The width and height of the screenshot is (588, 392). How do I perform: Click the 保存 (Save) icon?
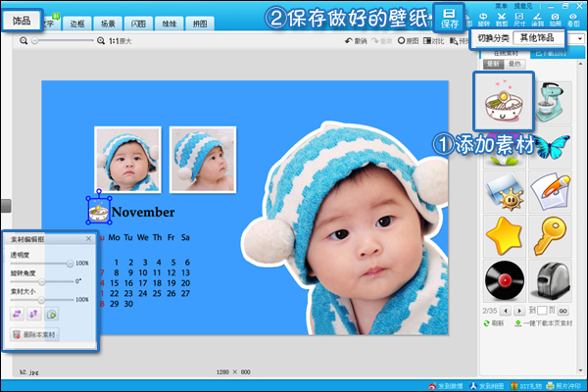(x=450, y=17)
